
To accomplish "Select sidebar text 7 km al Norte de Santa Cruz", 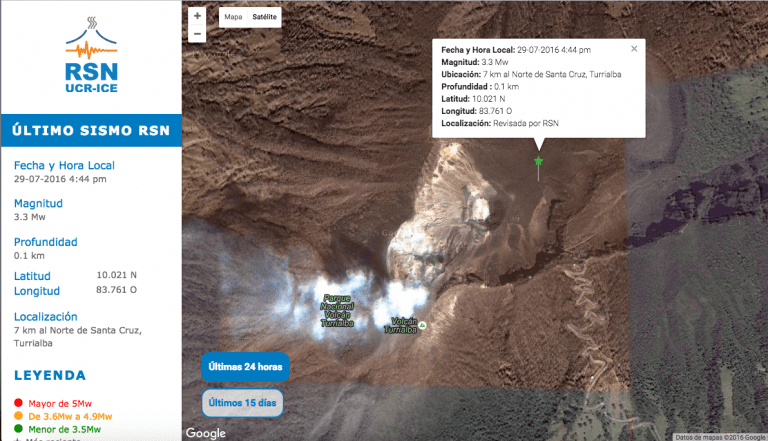I will [78, 330].
